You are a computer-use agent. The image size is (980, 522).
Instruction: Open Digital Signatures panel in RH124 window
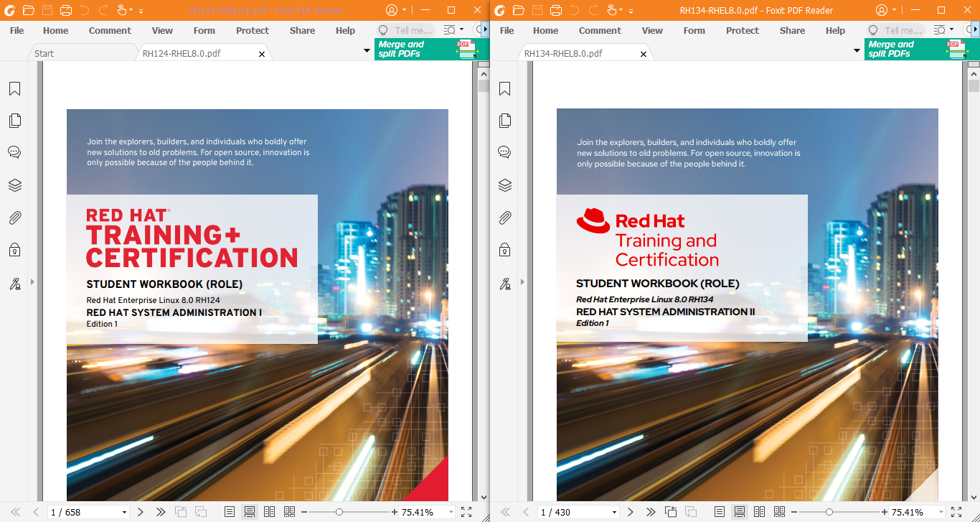tap(14, 283)
